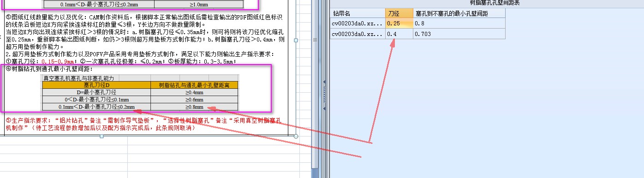
Task: Select the 0.8 hole spacing cell
Action: [x=459, y=24]
